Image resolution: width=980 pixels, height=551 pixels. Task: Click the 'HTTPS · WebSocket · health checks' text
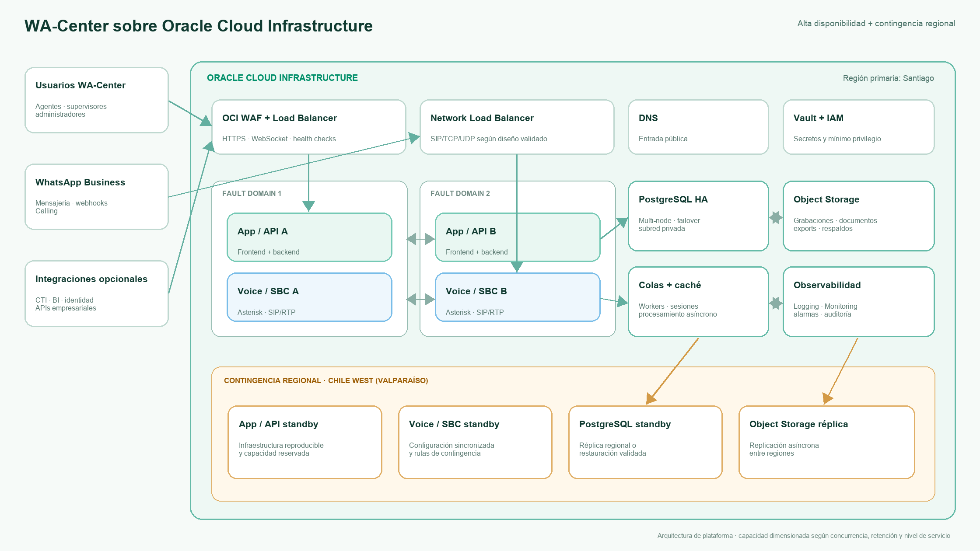point(279,139)
